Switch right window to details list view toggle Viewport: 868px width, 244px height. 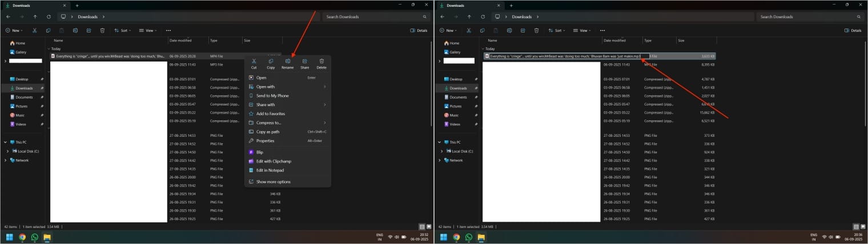coord(856,226)
